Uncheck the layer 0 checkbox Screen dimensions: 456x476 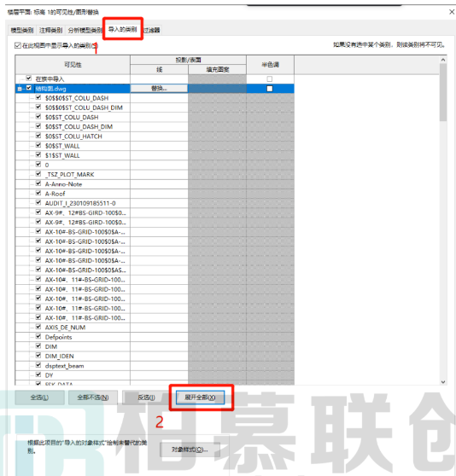coord(38,165)
